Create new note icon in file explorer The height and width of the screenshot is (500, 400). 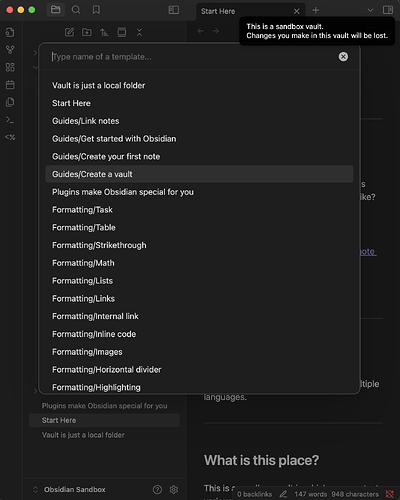(x=69, y=32)
